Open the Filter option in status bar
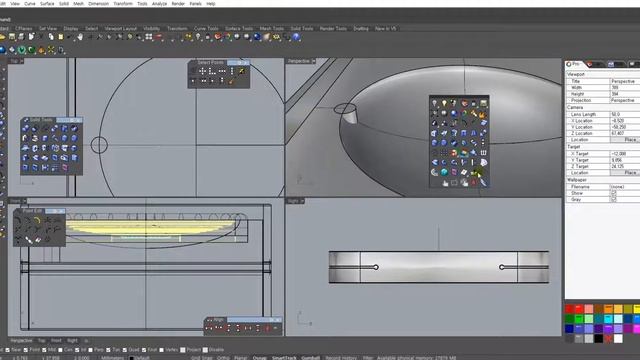640x360 pixels. [x=367, y=358]
